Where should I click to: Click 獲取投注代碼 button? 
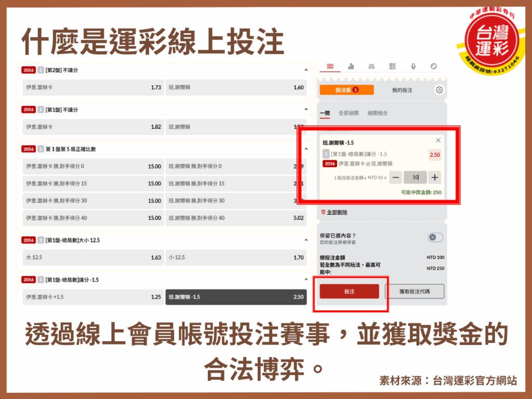coord(415,291)
